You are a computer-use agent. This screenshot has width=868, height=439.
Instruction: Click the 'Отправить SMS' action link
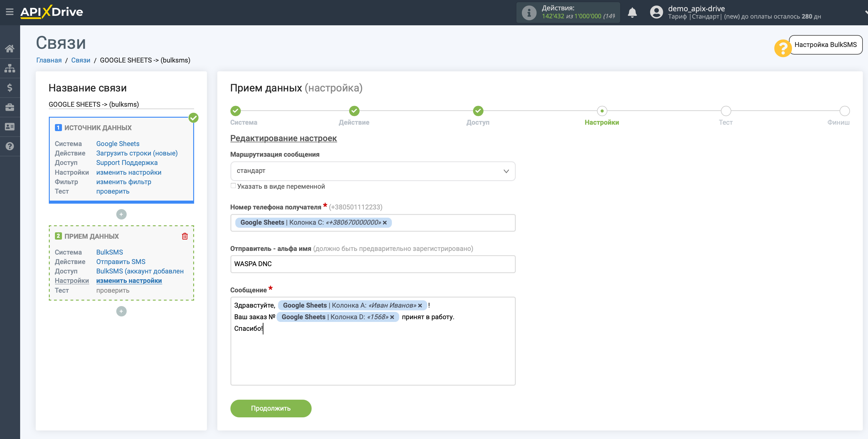click(x=121, y=262)
